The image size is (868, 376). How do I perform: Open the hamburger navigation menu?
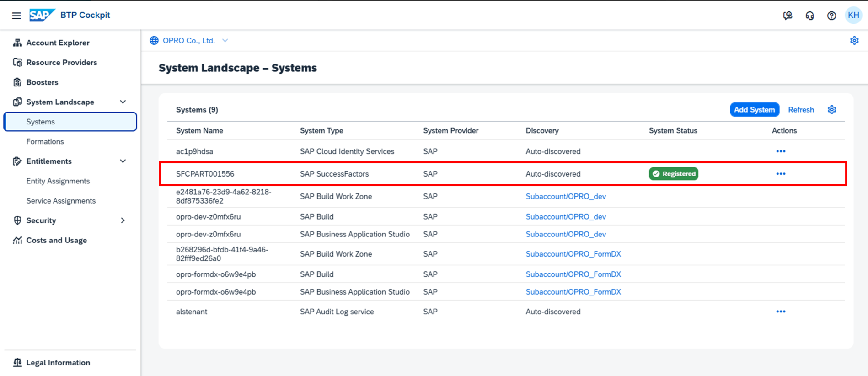tap(16, 16)
